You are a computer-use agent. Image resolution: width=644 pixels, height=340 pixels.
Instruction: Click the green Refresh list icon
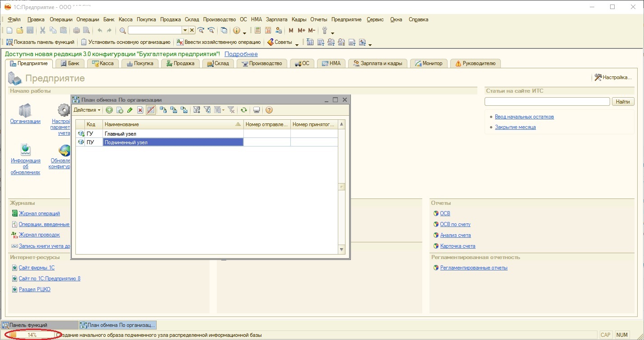[243, 110]
